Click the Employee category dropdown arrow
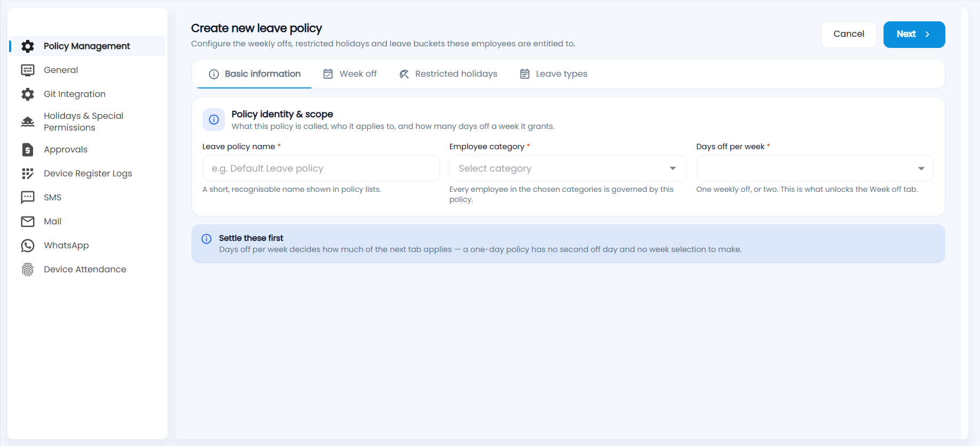Screen dimensions: 980x446 (x=673, y=168)
